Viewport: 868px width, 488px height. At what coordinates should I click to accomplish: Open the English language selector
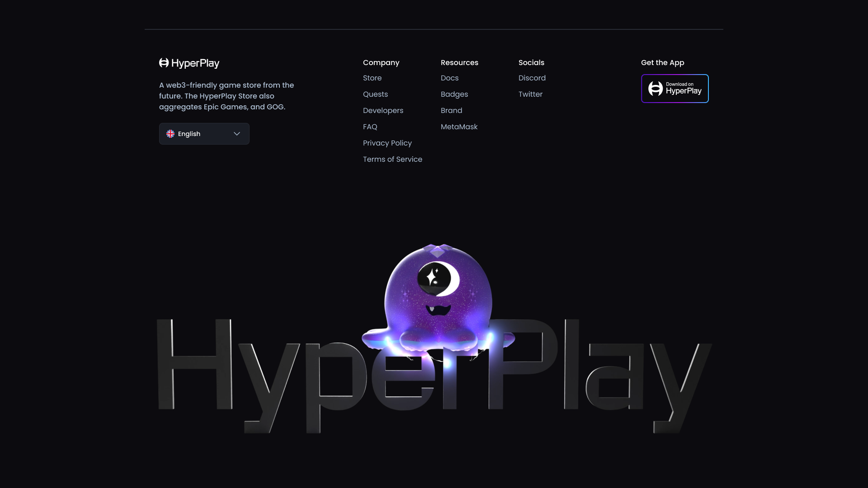(204, 134)
